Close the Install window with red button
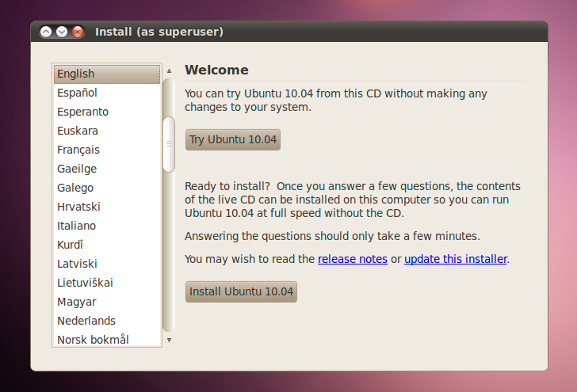577x392 pixels. 78,32
